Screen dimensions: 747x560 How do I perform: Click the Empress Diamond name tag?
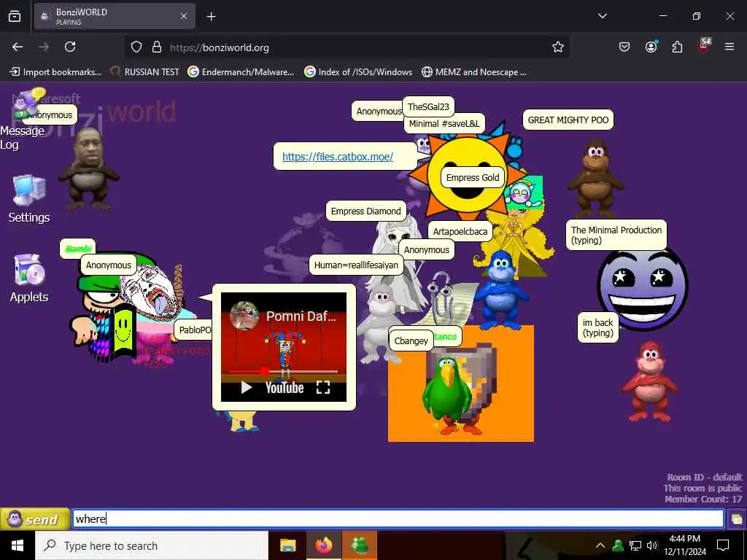point(366,211)
